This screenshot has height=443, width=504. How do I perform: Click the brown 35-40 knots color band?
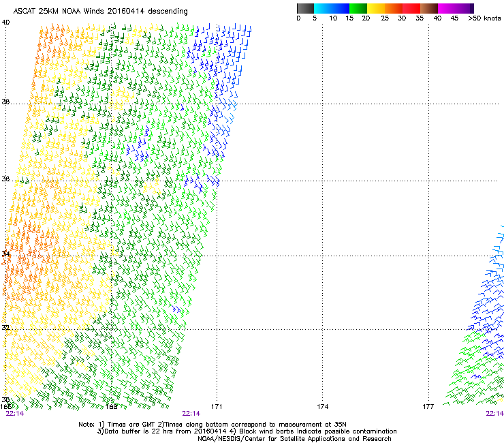pyautogui.click(x=429, y=8)
